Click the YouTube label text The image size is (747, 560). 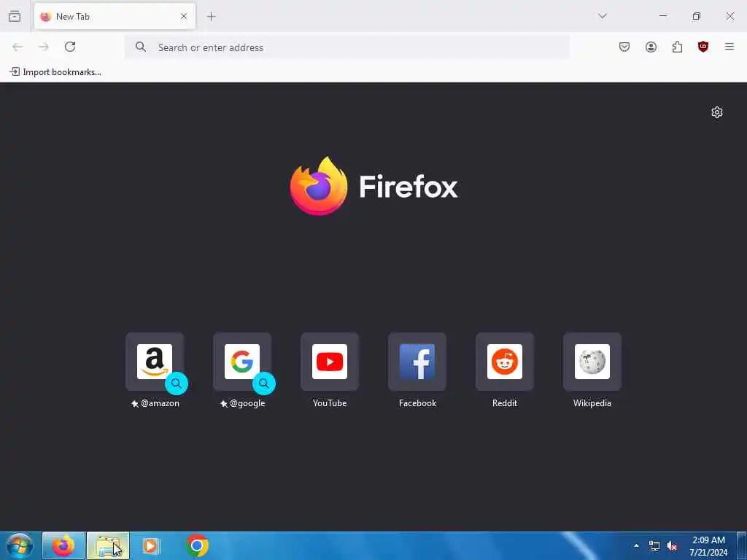[x=330, y=402]
